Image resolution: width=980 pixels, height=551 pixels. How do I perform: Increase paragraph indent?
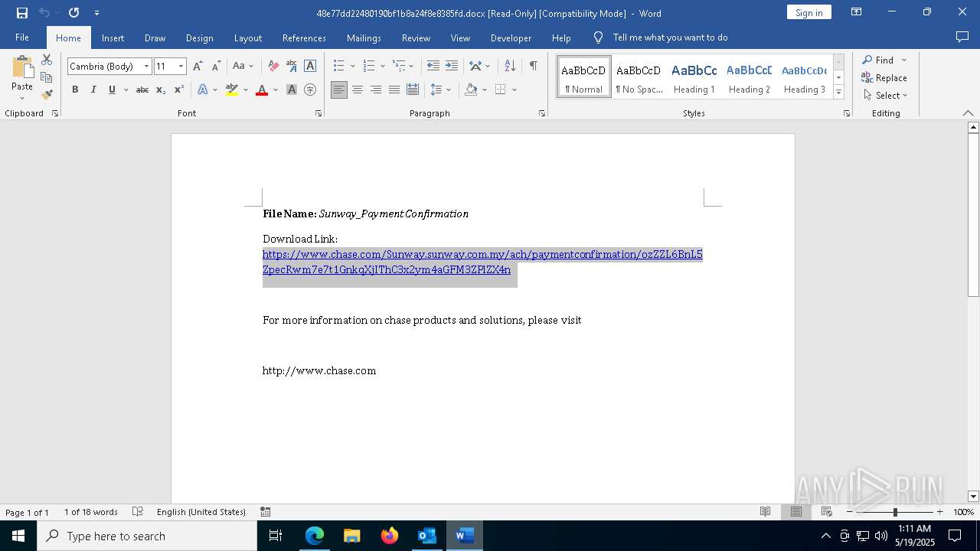point(452,67)
